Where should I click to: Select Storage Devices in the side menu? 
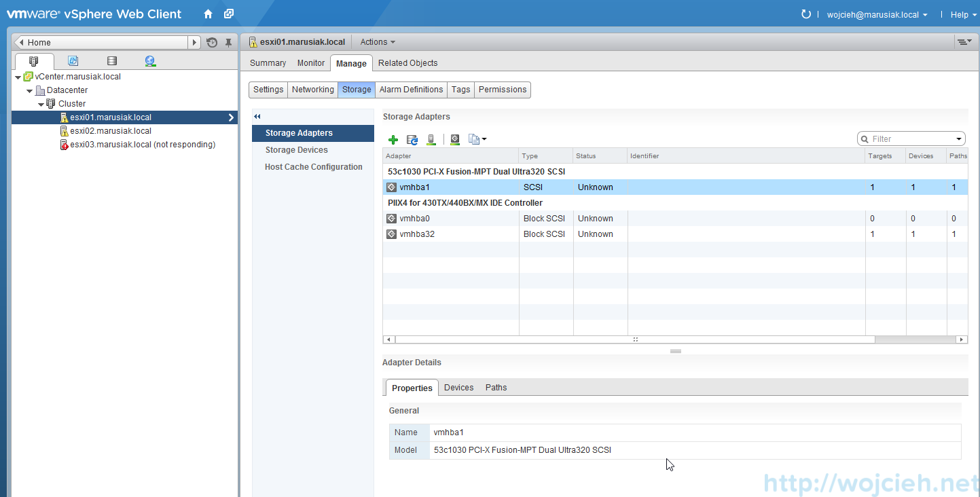296,150
